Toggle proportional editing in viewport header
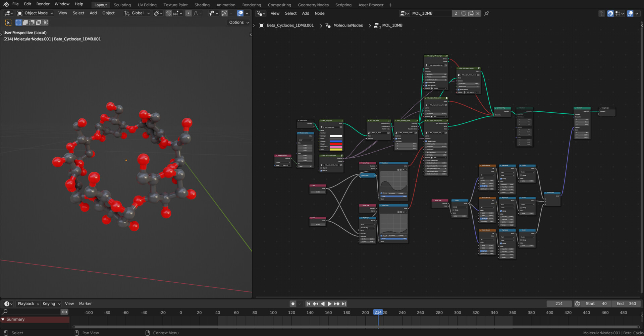Viewport: 644px width, 336px height. (189, 13)
